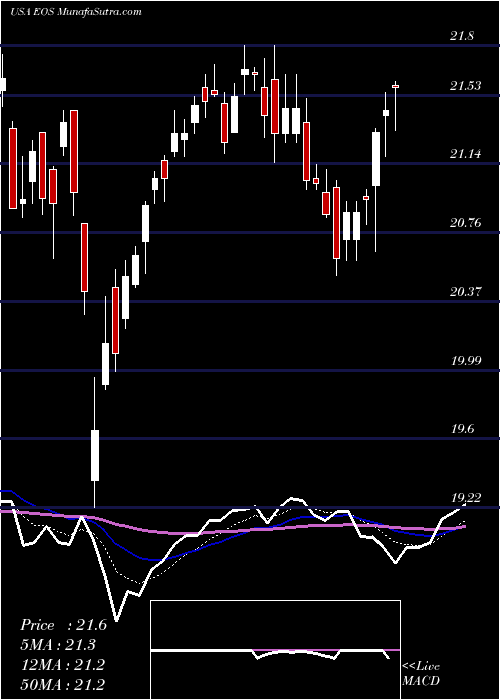
Task: Click the 19.99 price axis label
Action: 466,360
